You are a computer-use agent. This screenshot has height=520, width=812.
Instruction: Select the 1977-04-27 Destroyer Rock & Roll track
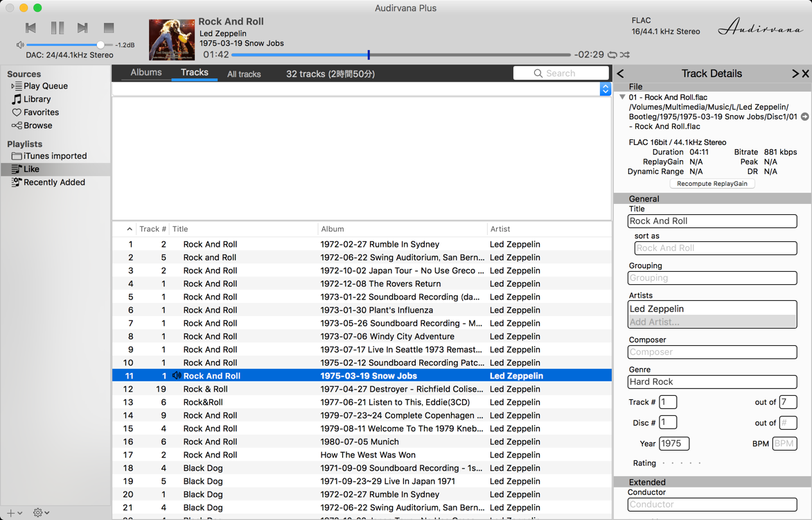pos(362,389)
